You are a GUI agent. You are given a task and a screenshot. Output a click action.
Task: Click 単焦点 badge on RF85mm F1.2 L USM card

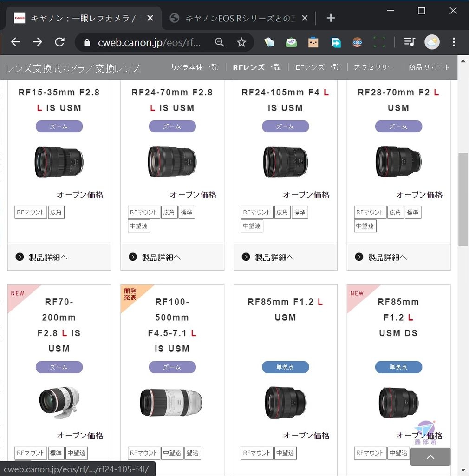(x=285, y=367)
